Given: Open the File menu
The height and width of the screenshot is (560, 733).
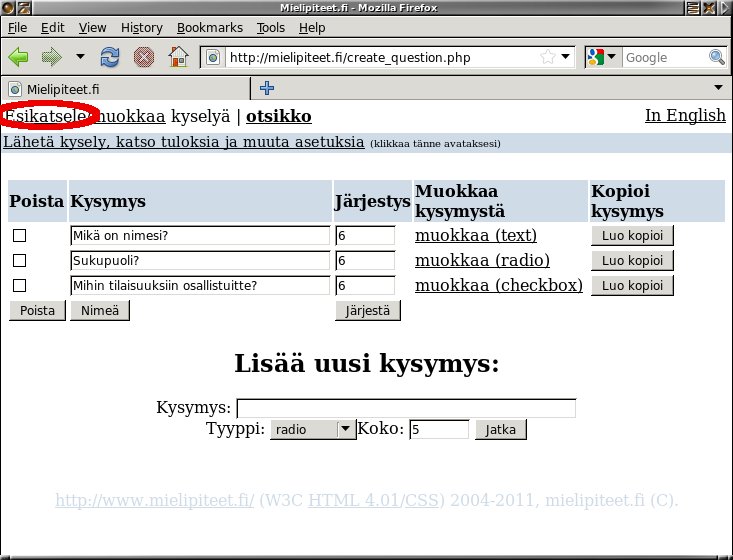Looking at the screenshot, I should (17, 28).
